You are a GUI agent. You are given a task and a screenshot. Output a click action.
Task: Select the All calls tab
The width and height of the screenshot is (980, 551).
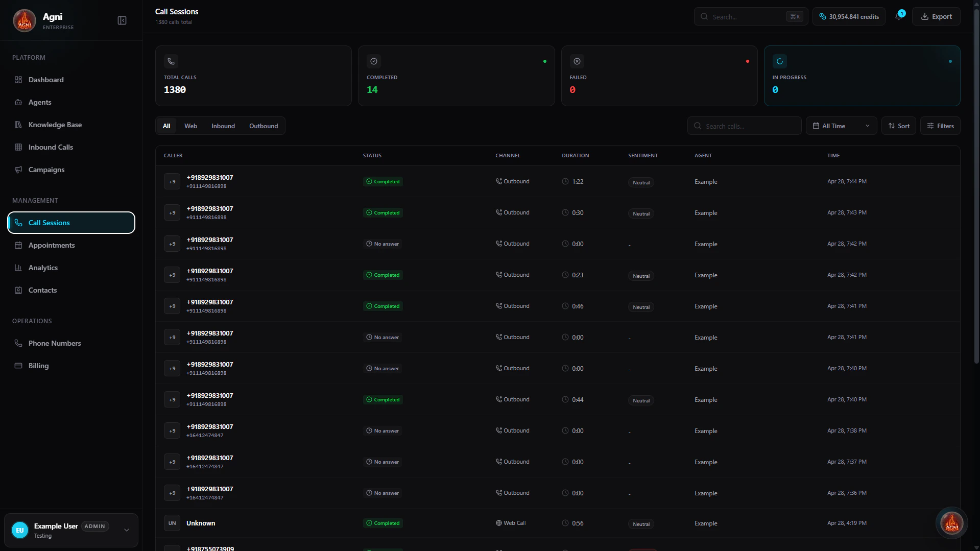(x=166, y=126)
